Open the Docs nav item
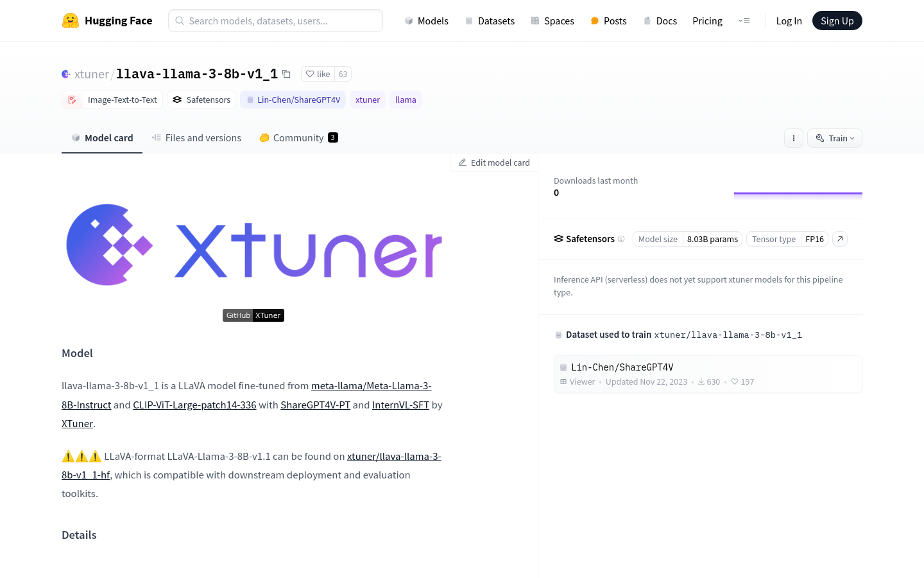 tap(660, 21)
